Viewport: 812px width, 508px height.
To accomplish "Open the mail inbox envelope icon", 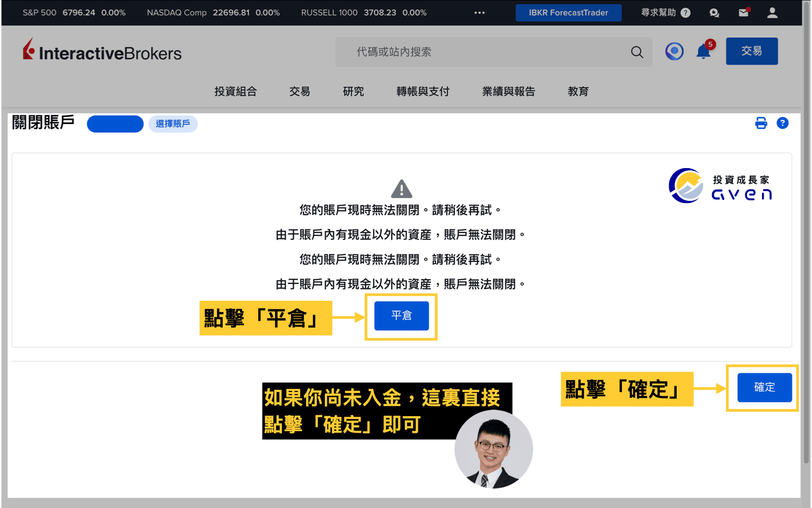I will coord(743,12).
